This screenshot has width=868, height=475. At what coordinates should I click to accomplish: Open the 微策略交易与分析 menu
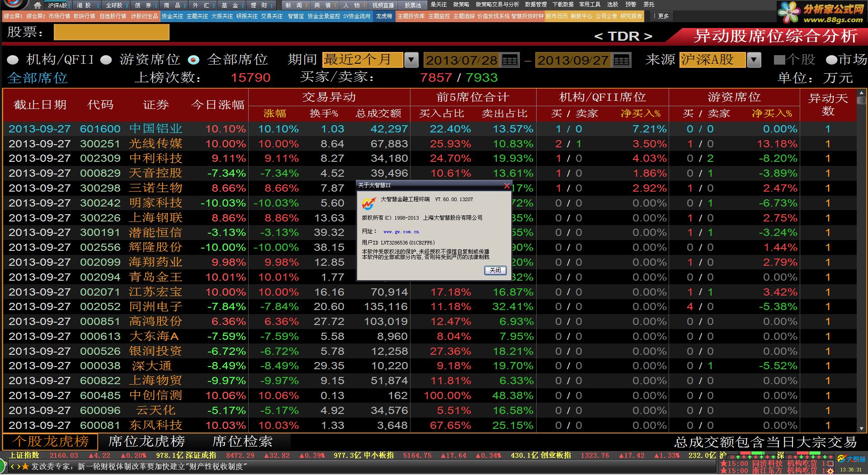point(497,5)
